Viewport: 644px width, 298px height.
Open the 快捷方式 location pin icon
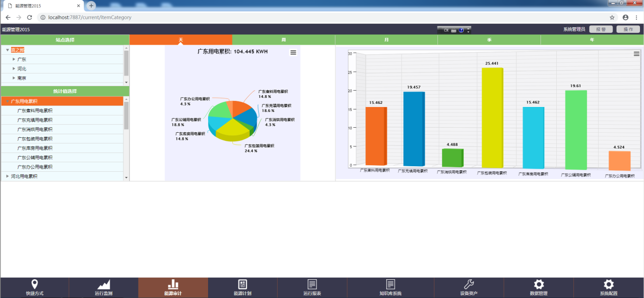[x=35, y=285]
